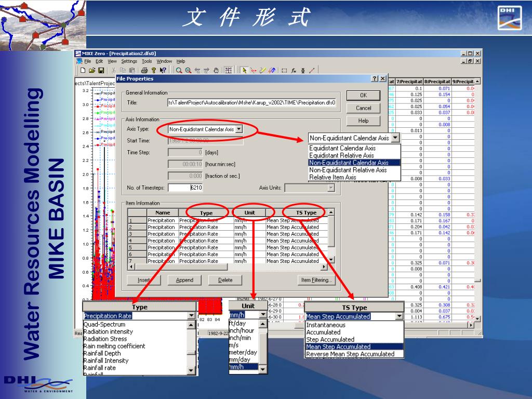The image size is (532, 399).
Task: Click the context help arrow-question icon
Action: click(163, 70)
